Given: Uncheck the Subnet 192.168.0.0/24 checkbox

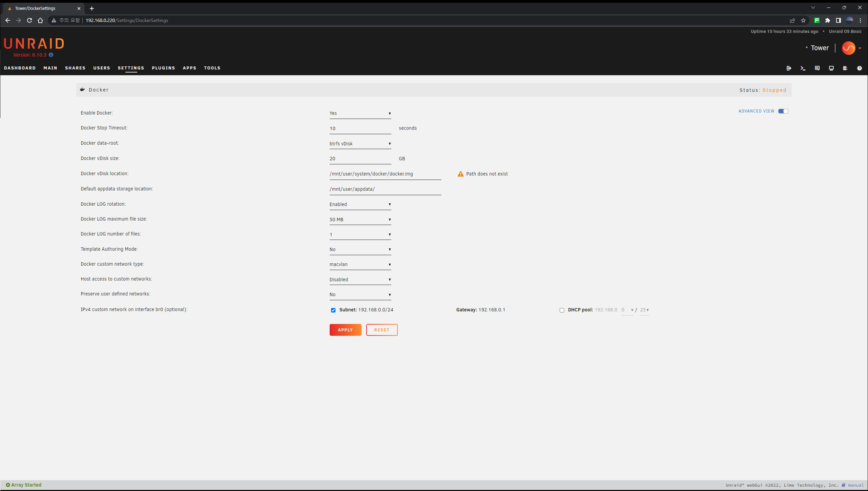Looking at the screenshot, I should click(333, 310).
